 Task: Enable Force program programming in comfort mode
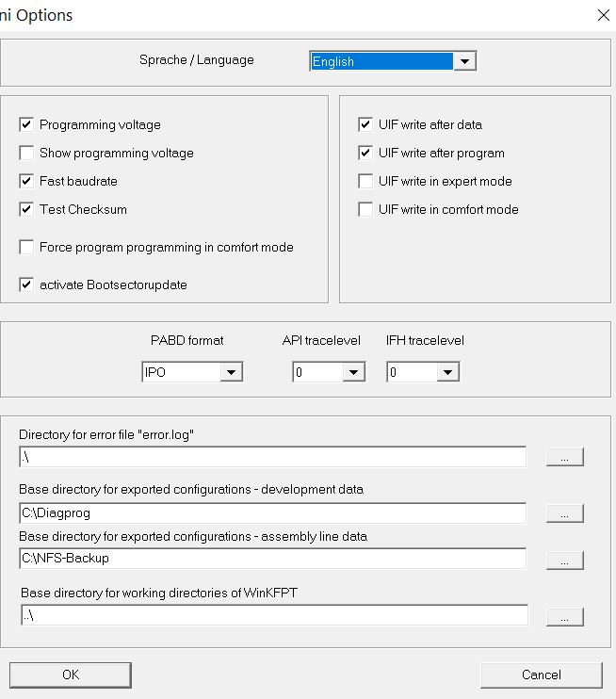26,247
